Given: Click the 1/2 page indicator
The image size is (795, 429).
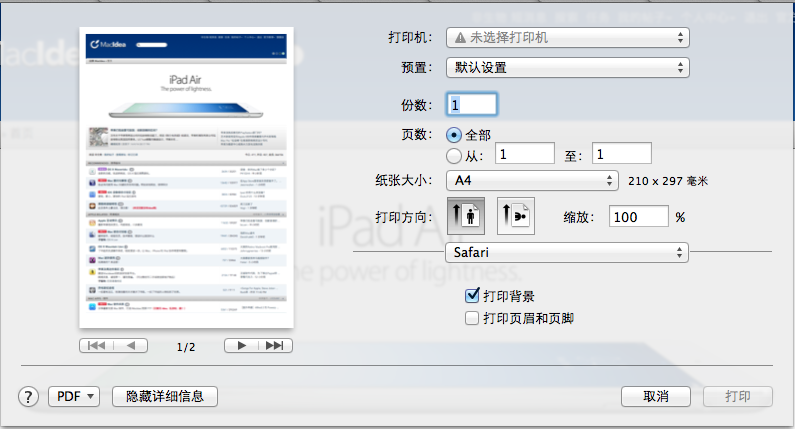Looking at the screenshot, I should click(186, 347).
